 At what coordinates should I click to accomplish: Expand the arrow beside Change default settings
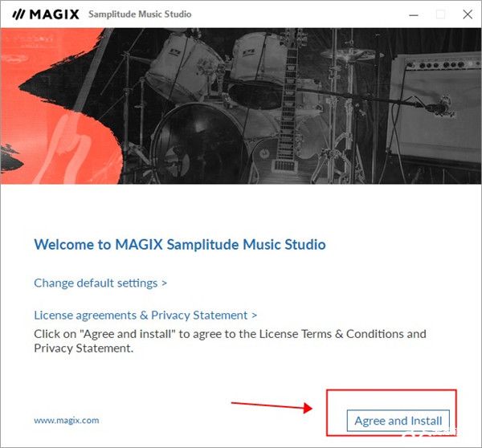(165, 283)
